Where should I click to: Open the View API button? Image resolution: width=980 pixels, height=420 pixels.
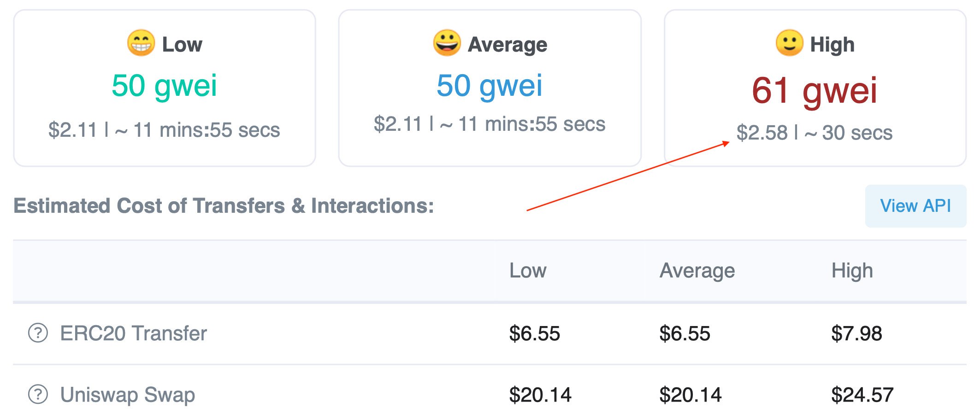click(x=915, y=206)
